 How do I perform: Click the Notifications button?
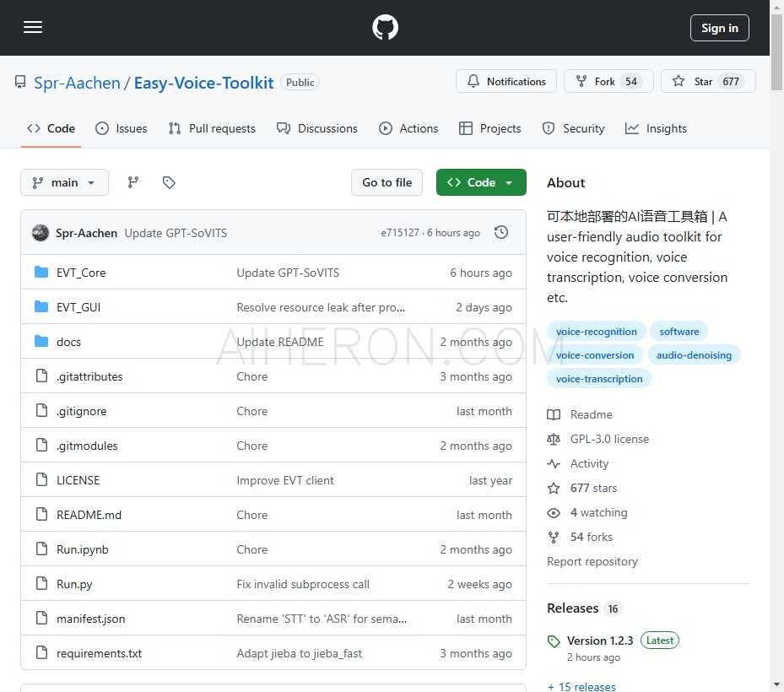pyautogui.click(x=506, y=82)
